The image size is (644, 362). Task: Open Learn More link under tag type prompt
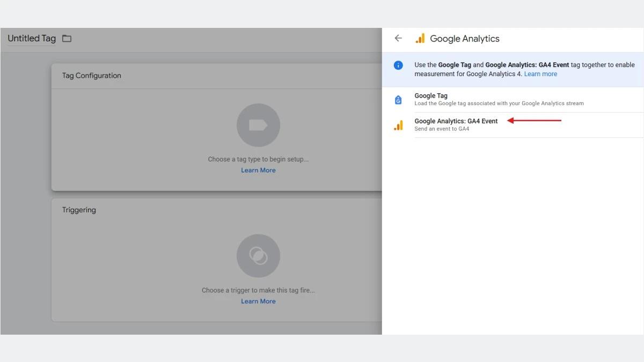pos(258,171)
